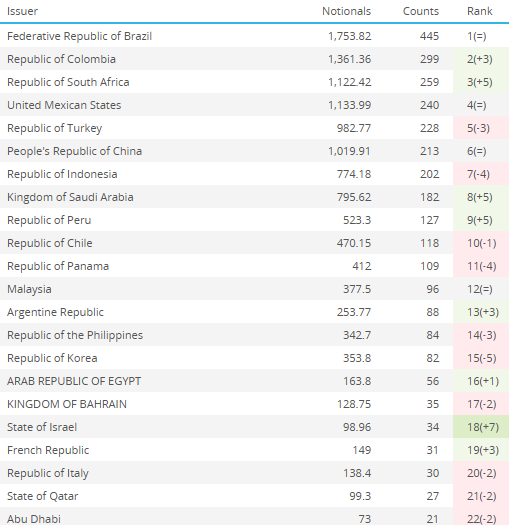Click notional value 1,753.82

(350, 36)
